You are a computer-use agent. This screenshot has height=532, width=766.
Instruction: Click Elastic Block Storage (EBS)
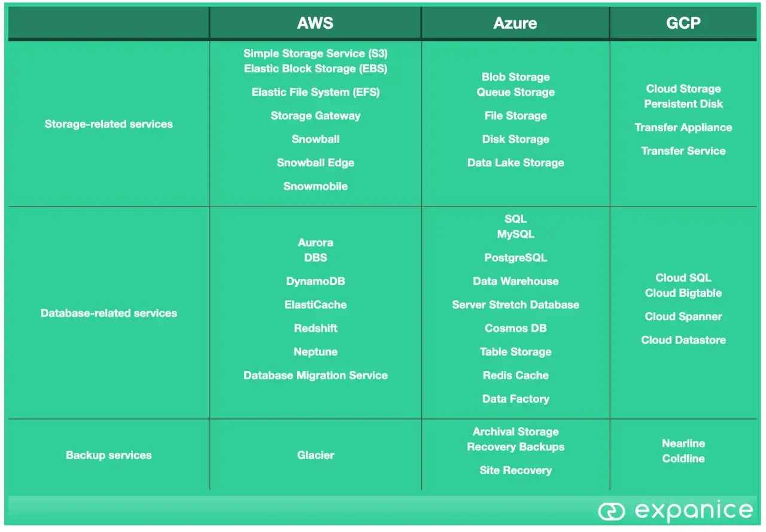[x=315, y=68]
